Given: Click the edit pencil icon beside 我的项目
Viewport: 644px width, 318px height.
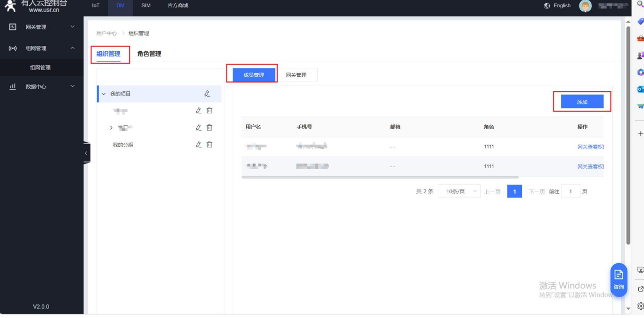Looking at the screenshot, I should [207, 94].
